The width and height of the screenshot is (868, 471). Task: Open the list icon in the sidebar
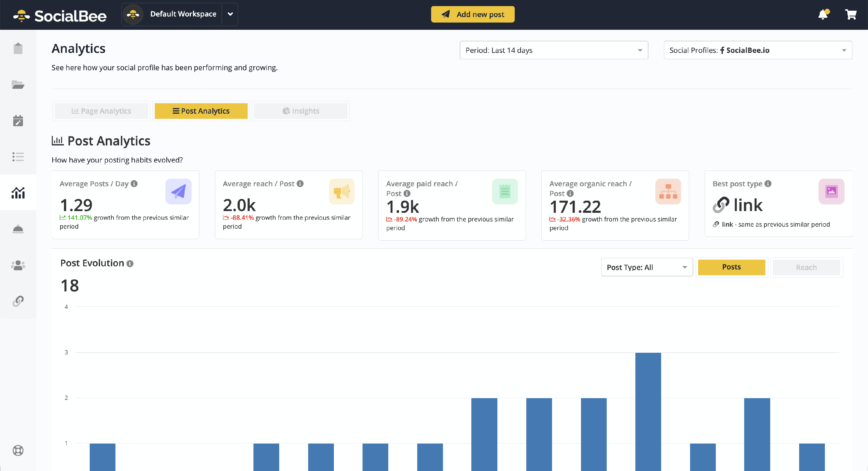point(18,156)
